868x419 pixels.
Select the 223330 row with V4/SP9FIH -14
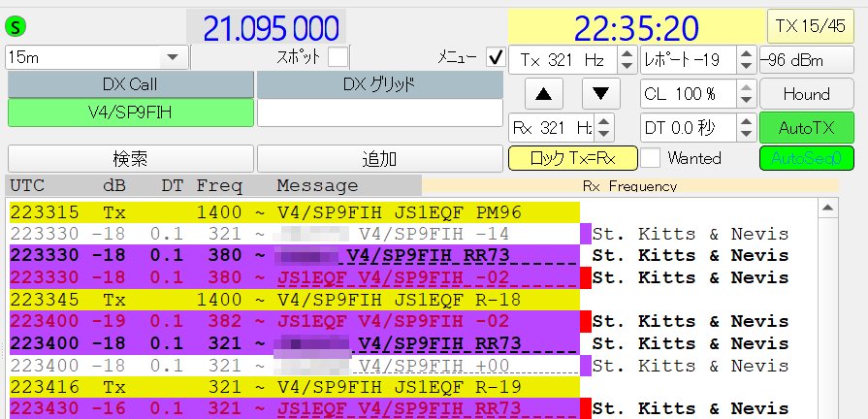(295, 234)
